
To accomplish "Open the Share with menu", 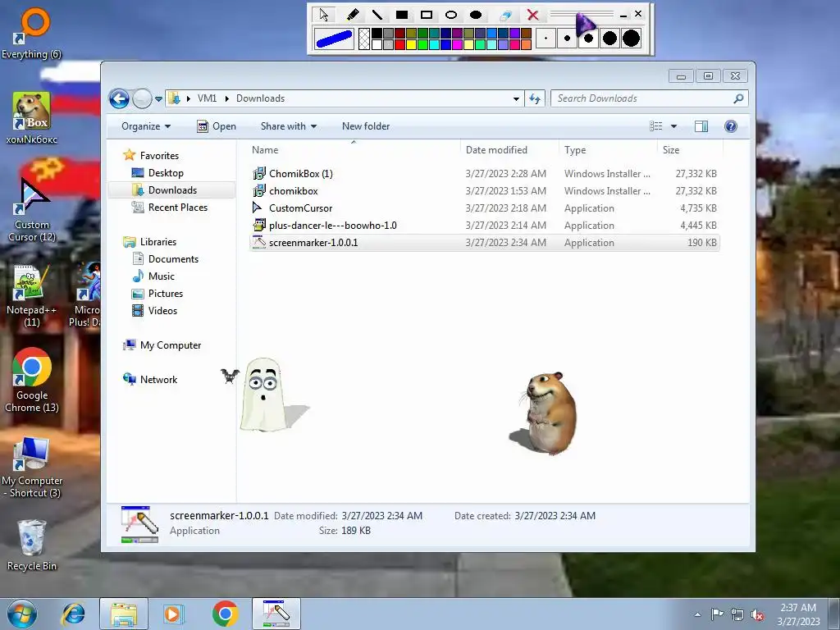I will 288,126.
